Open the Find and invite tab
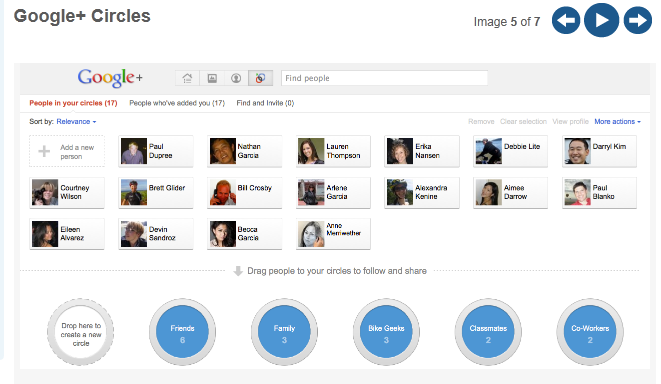The image size is (661, 384). [265, 103]
